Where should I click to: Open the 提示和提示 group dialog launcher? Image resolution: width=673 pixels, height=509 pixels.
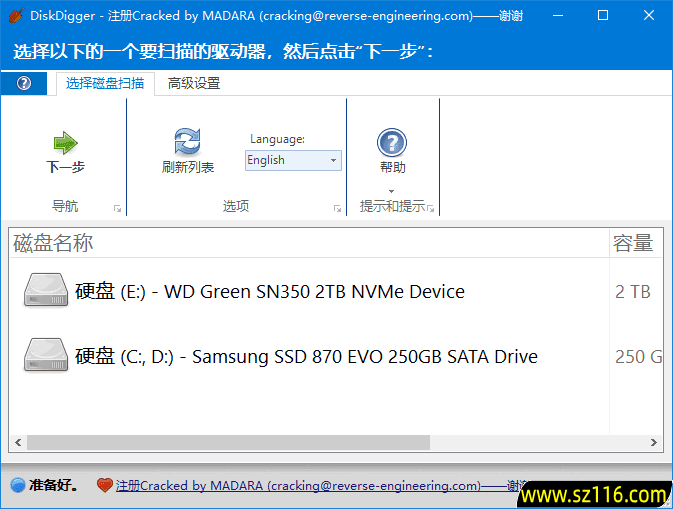430,209
